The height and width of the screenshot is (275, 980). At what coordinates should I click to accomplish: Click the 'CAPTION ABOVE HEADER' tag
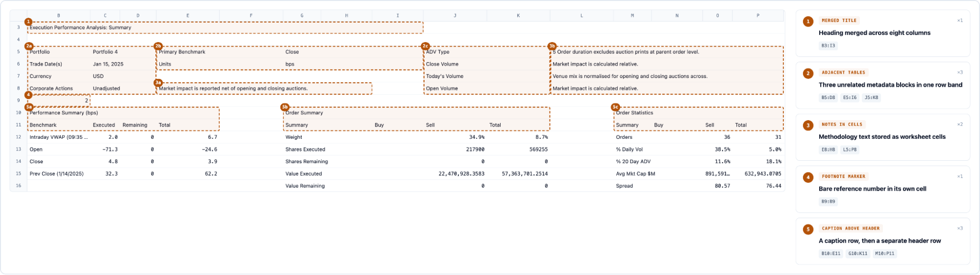coord(851,228)
